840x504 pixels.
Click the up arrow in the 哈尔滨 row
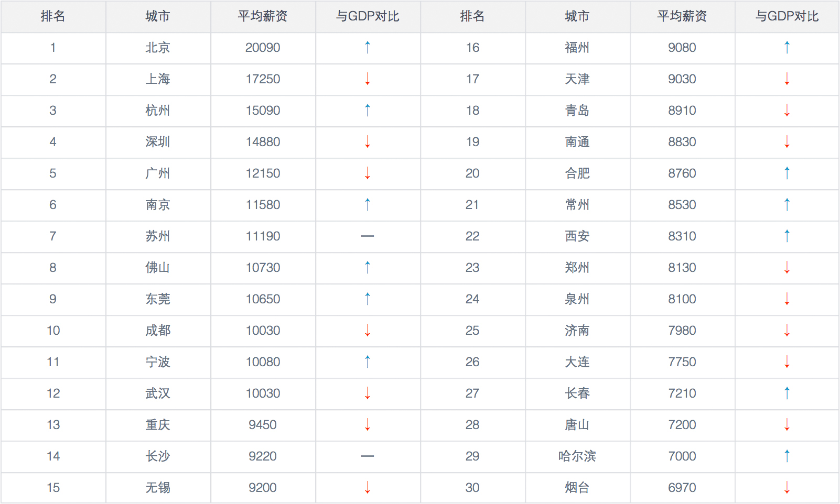pyautogui.click(x=787, y=456)
